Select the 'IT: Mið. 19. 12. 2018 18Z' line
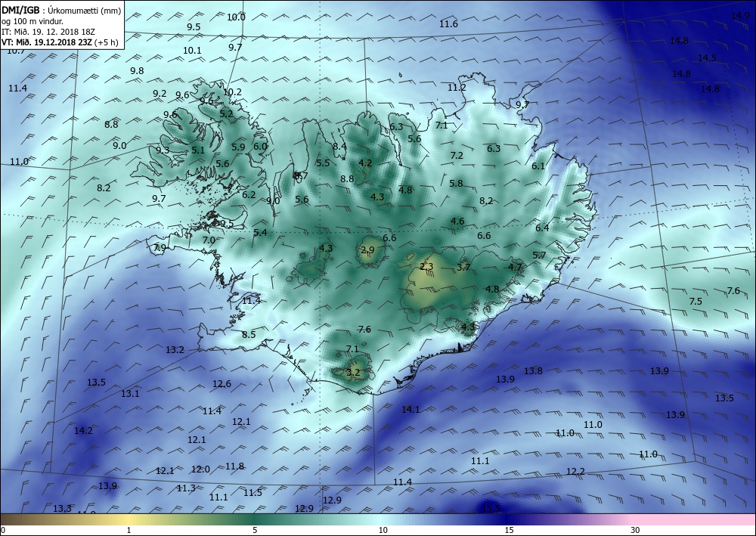 (x=48, y=32)
